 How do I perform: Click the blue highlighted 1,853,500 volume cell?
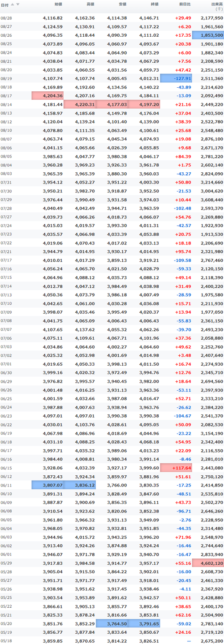click(208, 35)
